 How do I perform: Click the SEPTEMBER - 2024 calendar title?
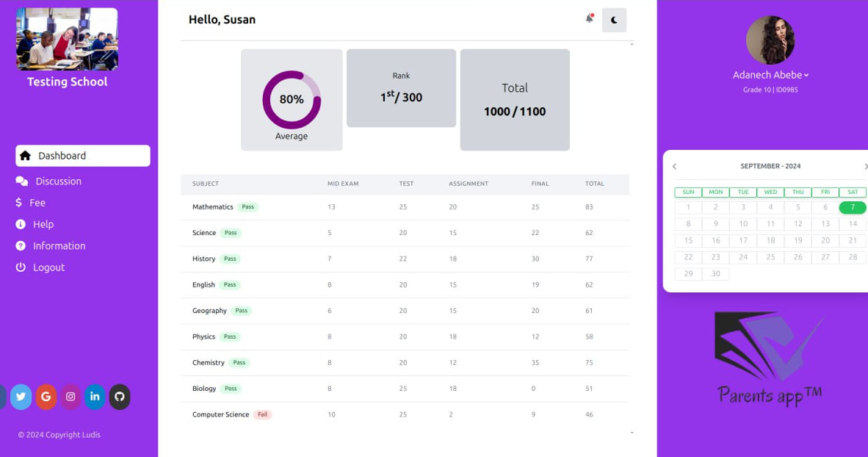[x=770, y=166]
